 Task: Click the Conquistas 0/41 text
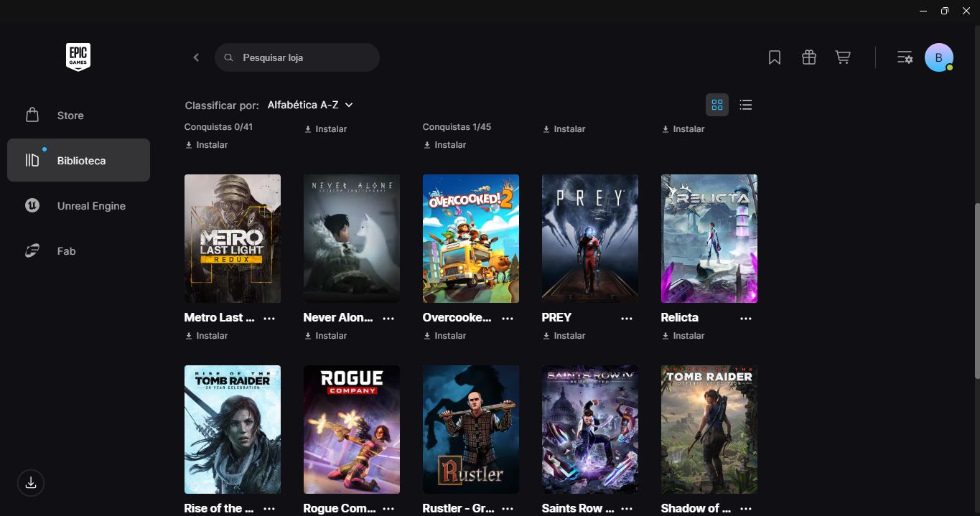point(218,127)
